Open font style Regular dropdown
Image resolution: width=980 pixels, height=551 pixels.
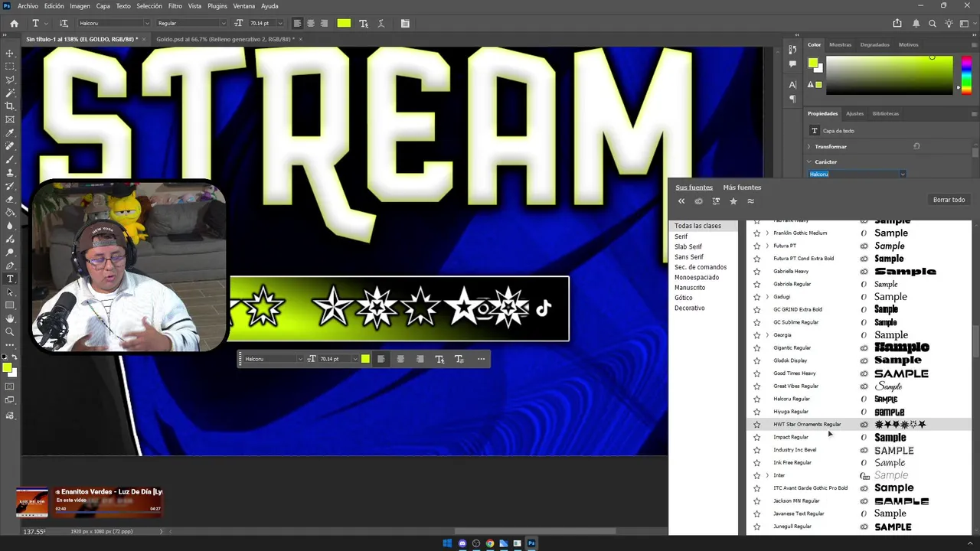(224, 23)
